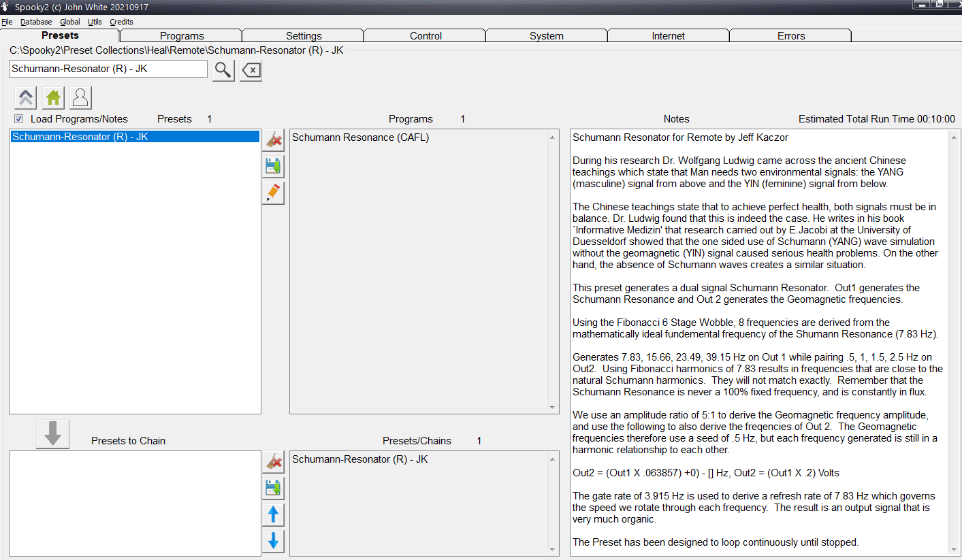
Task: Save preset using upper floppy disk icon
Action: (273, 167)
